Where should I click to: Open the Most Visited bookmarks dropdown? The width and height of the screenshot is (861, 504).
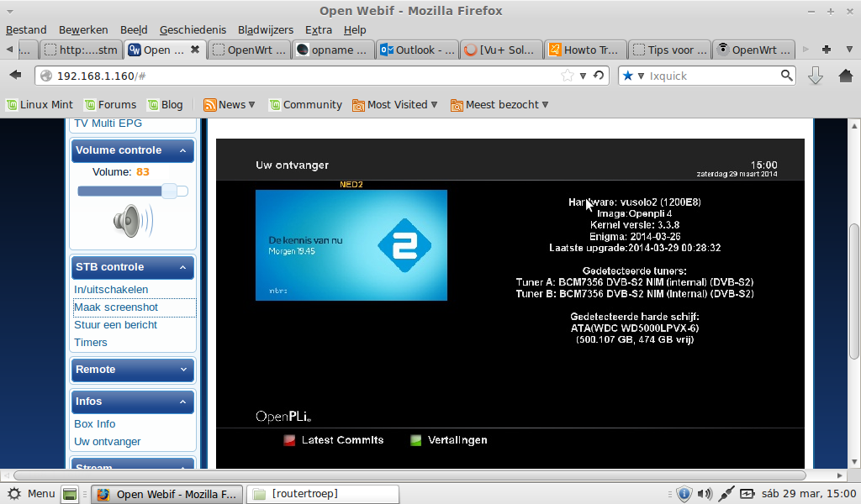click(x=395, y=105)
